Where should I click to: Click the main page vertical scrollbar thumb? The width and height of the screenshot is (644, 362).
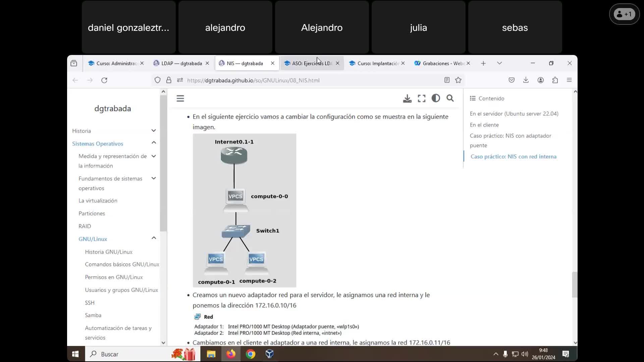tap(575, 285)
